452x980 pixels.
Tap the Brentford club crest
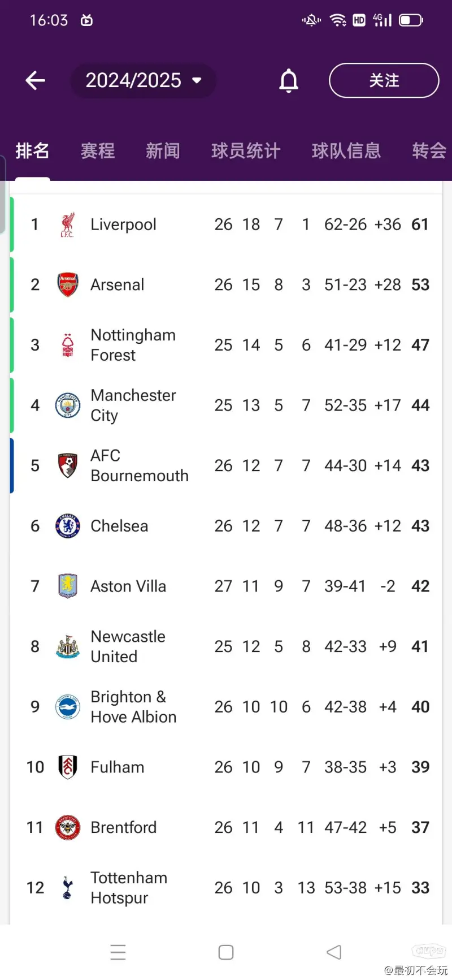pos(67,827)
